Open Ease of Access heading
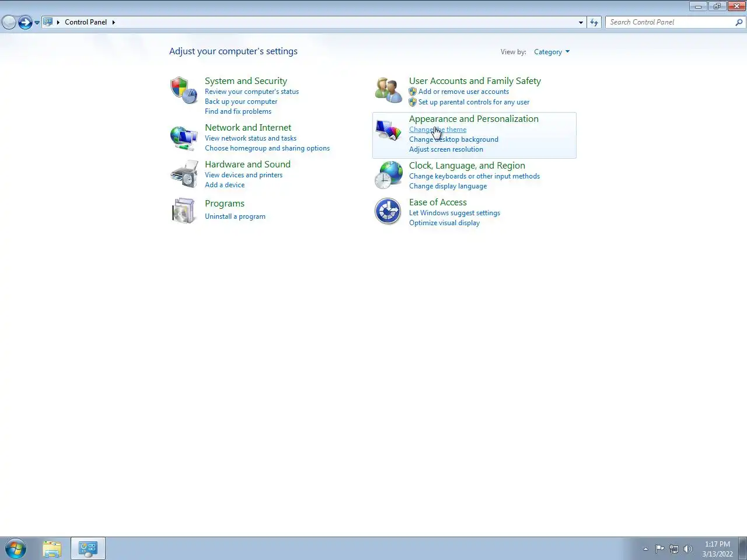747x560 pixels. (x=438, y=202)
